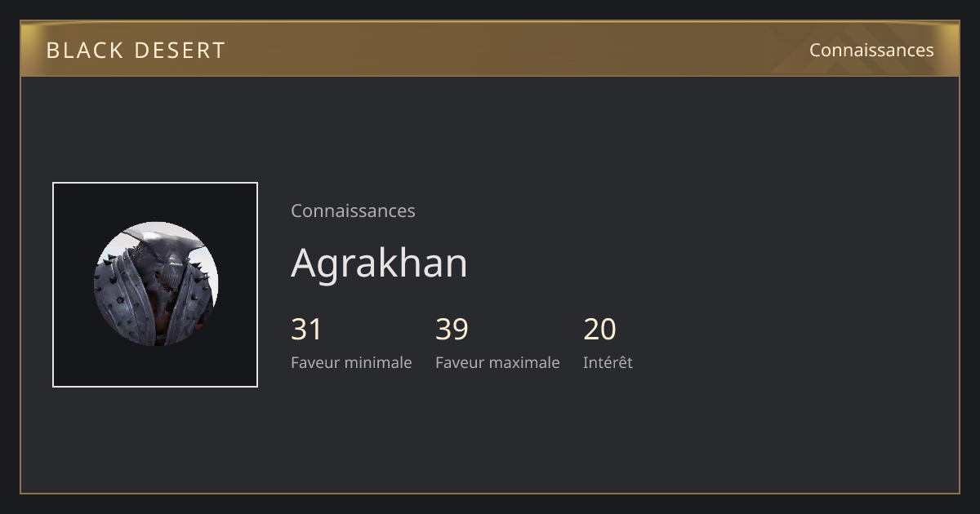The width and height of the screenshot is (980, 514).
Task: Click the Faveur minimale label
Action: [351, 362]
